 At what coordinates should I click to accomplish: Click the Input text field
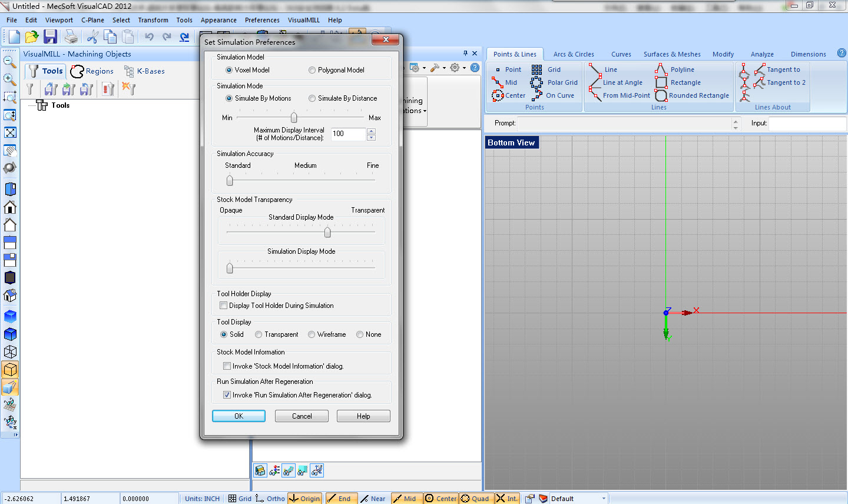click(807, 123)
